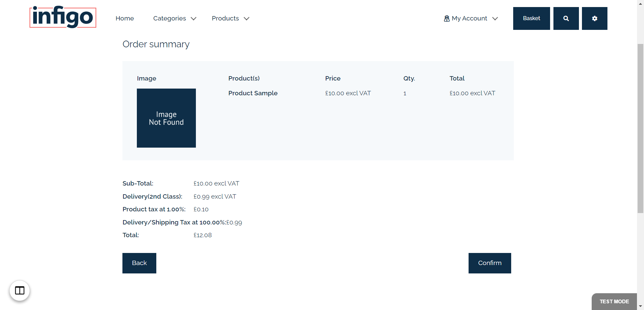This screenshot has width=644, height=310.
Task: Click the Back button
Action: 139,263
